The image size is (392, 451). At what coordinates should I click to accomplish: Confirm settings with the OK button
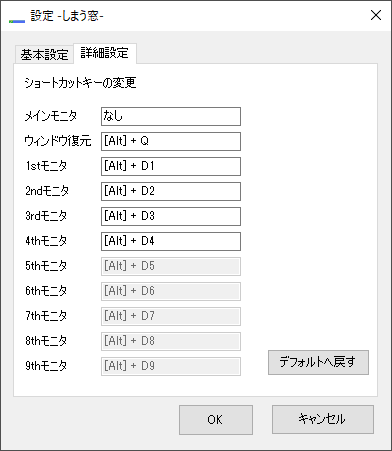pyautogui.click(x=216, y=420)
